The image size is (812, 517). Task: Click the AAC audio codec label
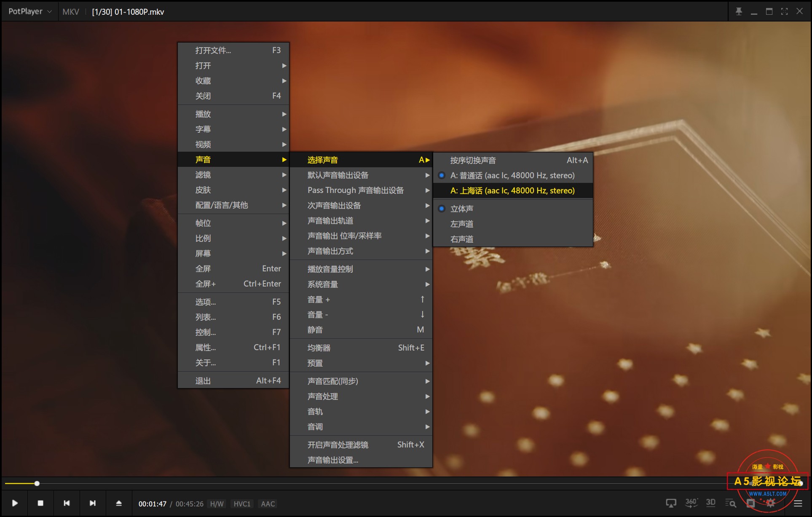click(268, 504)
